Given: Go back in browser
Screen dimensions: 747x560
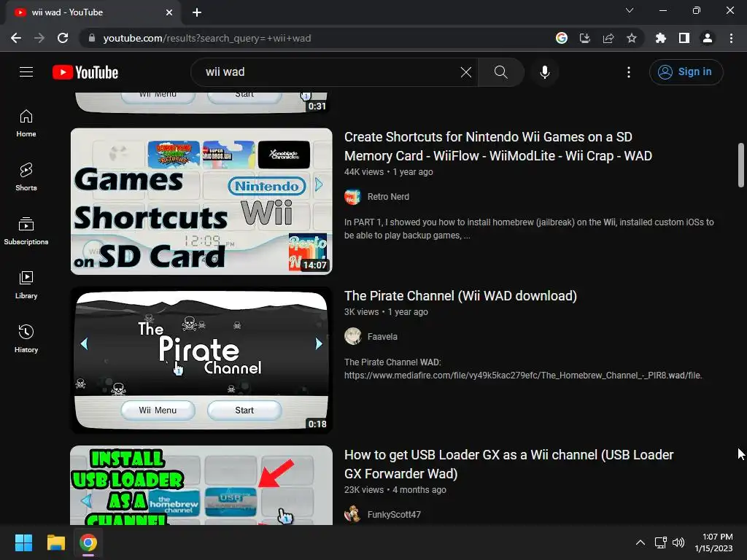Looking at the screenshot, I should coord(16,38).
